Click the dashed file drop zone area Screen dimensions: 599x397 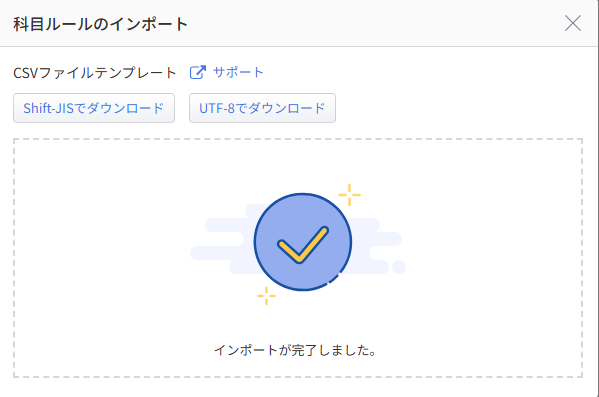point(298,258)
